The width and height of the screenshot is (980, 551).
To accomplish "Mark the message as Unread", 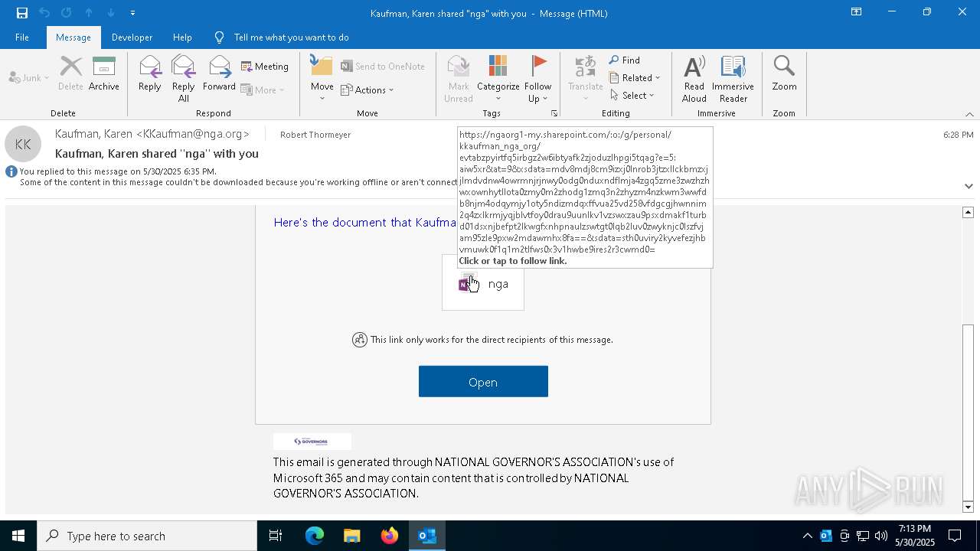I will [x=459, y=79].
